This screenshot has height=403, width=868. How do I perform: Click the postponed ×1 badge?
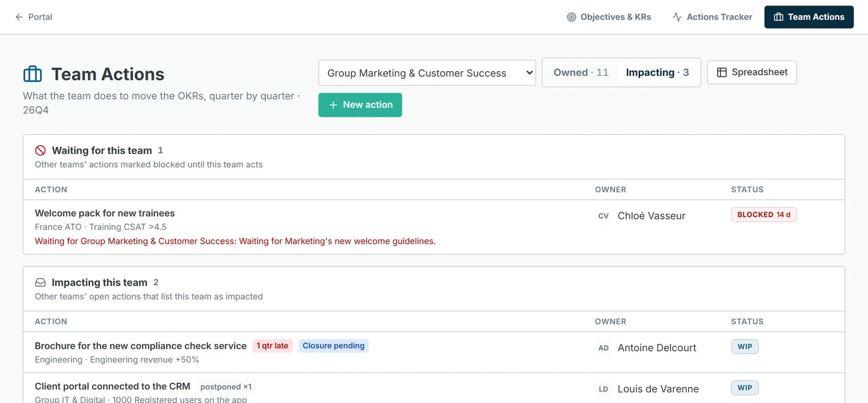point(226,387)
